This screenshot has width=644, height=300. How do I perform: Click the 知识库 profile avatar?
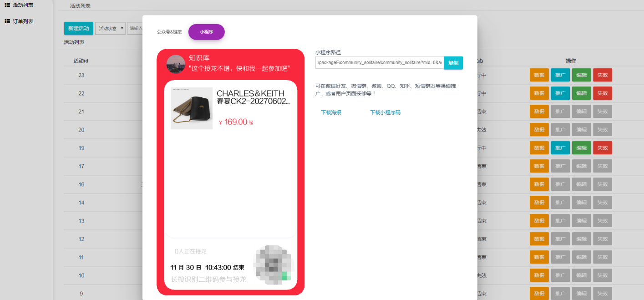click(x=176, y=64)
